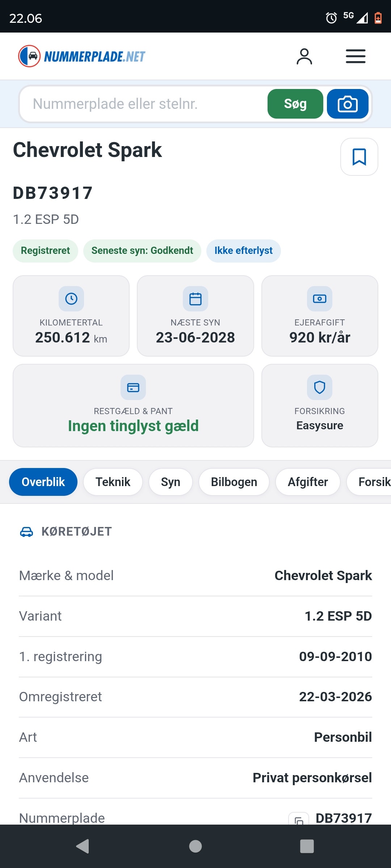Open the Kilometertal 250.612 km card
This screenshot has height=868, width=391.
point(71,316)
